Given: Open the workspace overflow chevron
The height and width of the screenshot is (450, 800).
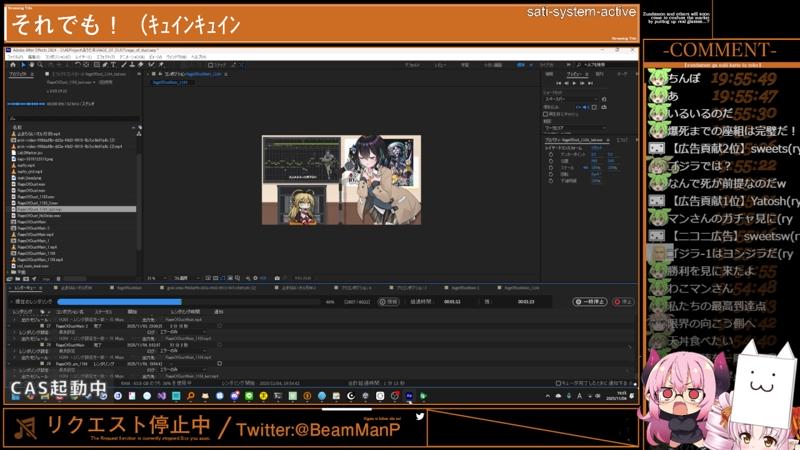Looking at the screenshot, I should (x=568, y=65).
